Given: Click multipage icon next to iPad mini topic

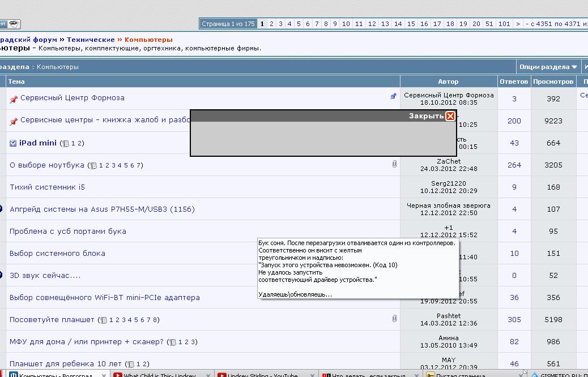Looking at the screenshot, I should tap(66, 144).
